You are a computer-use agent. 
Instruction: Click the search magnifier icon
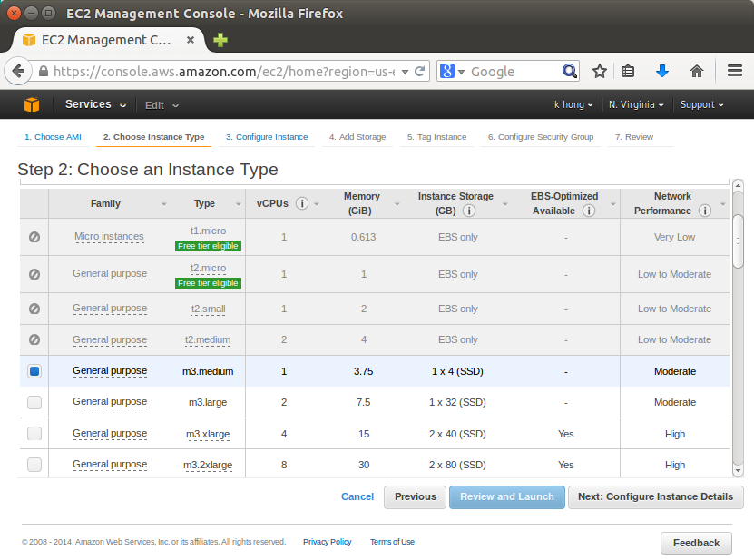569,71
